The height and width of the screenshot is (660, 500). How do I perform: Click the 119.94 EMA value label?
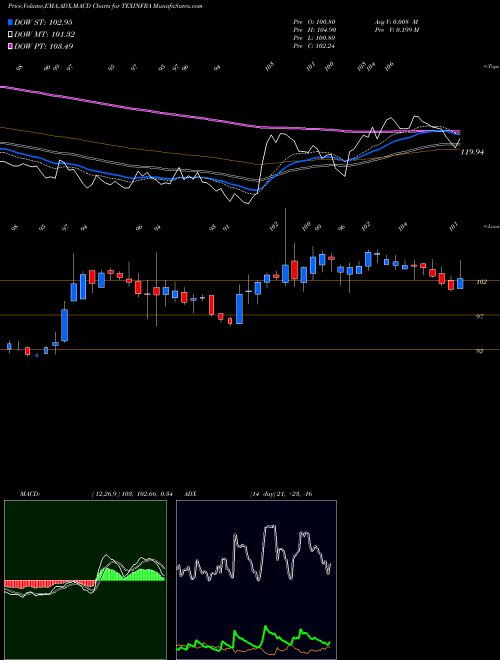[x=472, y=152]
